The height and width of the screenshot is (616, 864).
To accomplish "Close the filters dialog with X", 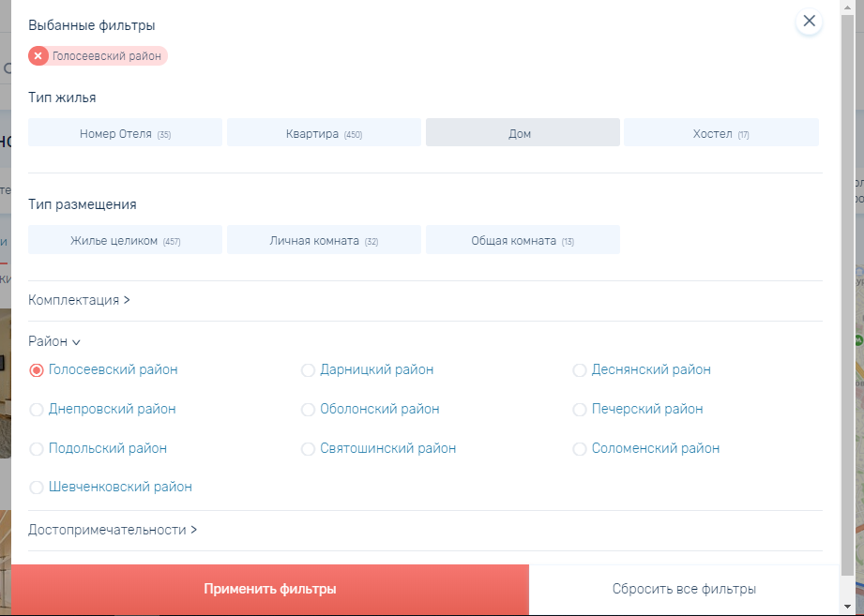I will coord(809,21).
